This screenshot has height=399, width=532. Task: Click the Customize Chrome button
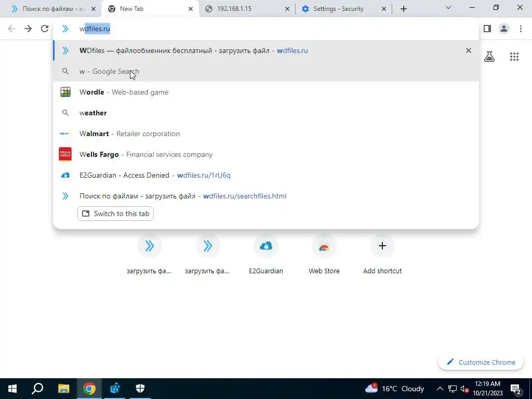point(481,362)
